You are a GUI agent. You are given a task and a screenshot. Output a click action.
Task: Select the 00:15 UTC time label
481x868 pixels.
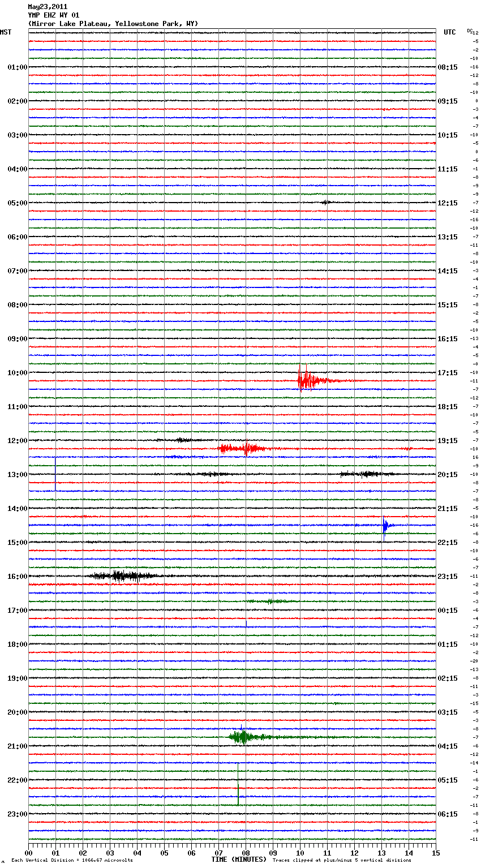[x=448, y=611]
